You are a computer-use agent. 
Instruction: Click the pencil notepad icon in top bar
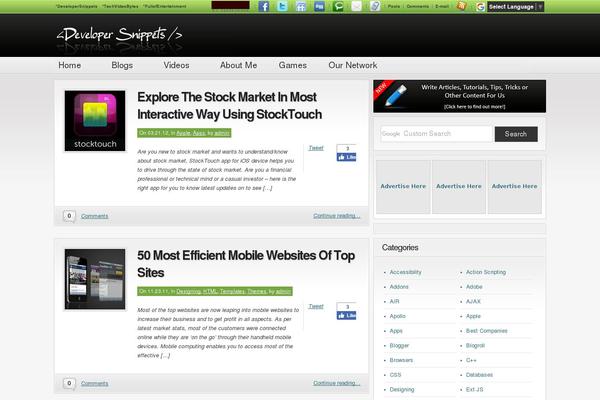[x=375, y=6]
